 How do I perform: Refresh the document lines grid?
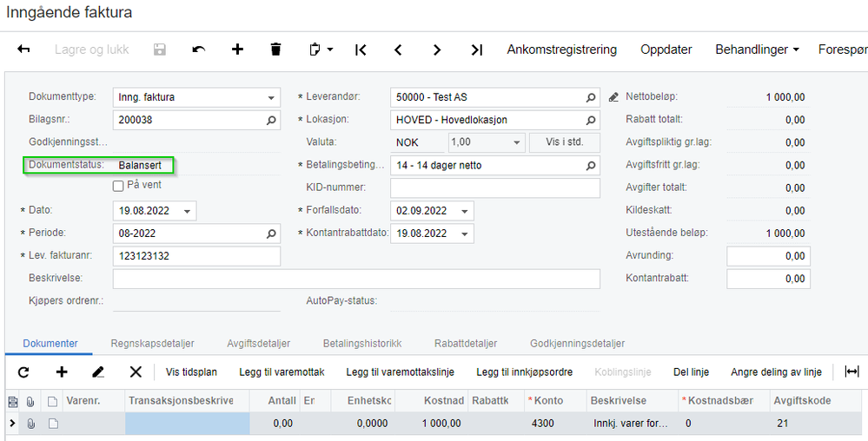pyautogui.click(x=23, y=372)
